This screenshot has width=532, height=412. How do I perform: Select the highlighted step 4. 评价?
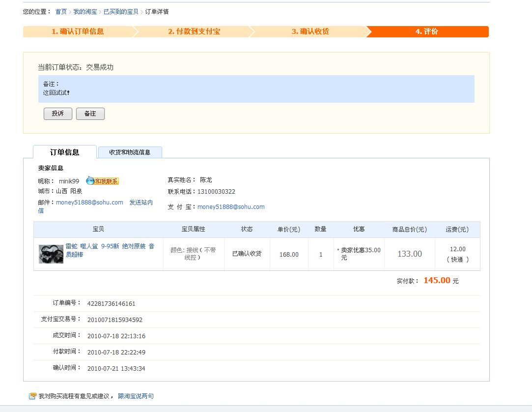coord(426,31)
